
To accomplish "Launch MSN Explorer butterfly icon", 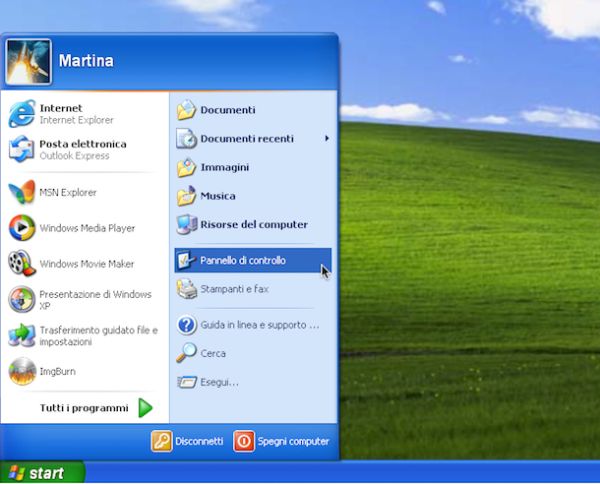I will pos(22,192).
